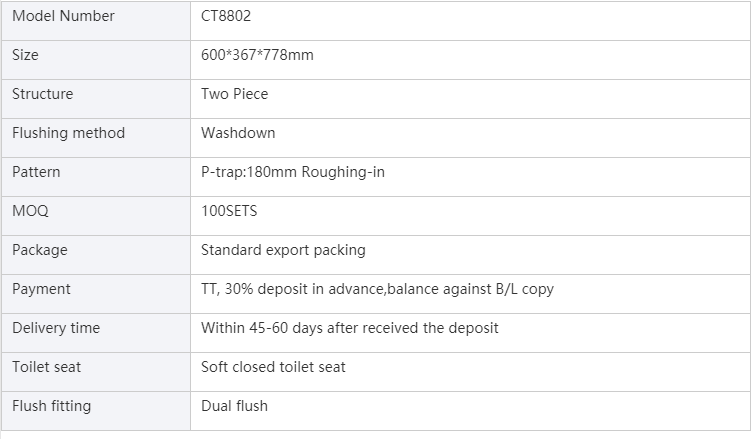This screenshot has width=752, height=439.
Task: Select the Two Piece value
Action: [234, 94]
